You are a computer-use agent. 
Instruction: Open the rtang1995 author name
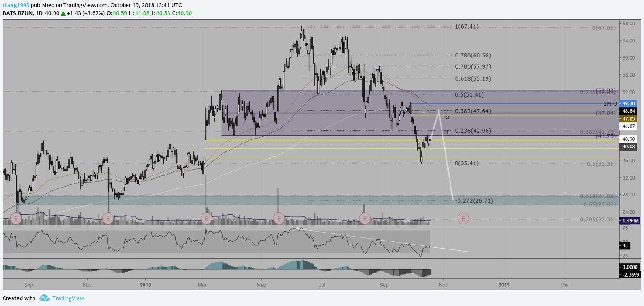(x=15, y=5)
